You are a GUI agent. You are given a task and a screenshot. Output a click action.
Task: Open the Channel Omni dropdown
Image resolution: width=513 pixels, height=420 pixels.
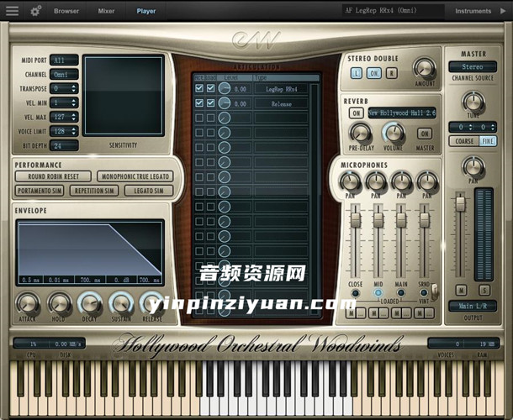pos(64,75)
